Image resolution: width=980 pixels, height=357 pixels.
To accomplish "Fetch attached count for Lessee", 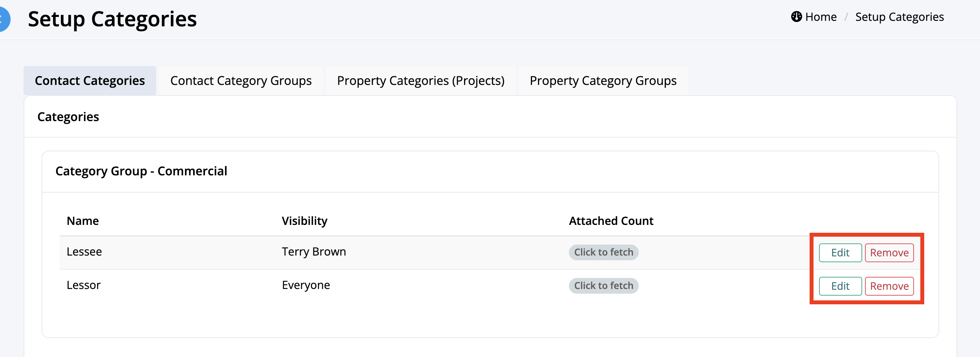I will point(603,252).
